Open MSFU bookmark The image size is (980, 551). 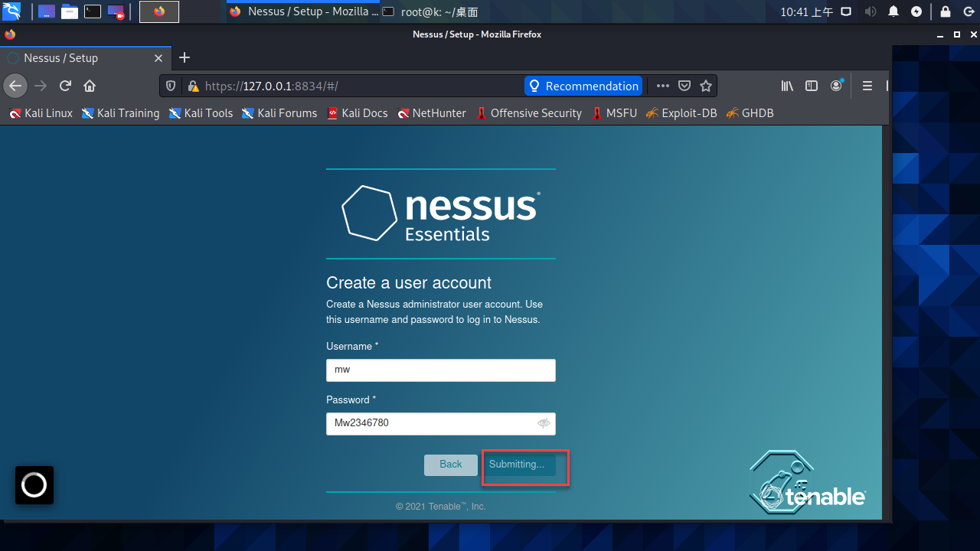(614, 113)
